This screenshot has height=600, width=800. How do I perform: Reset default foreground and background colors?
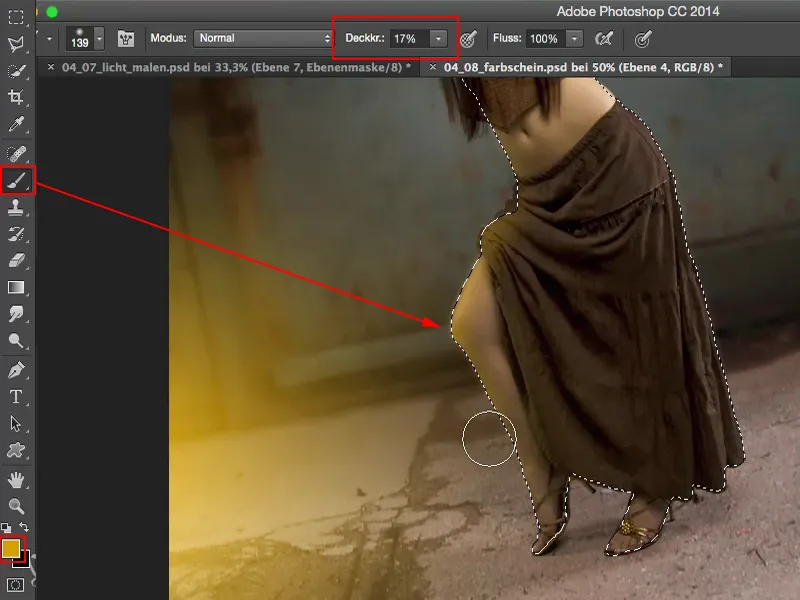[x=6, y=527]
